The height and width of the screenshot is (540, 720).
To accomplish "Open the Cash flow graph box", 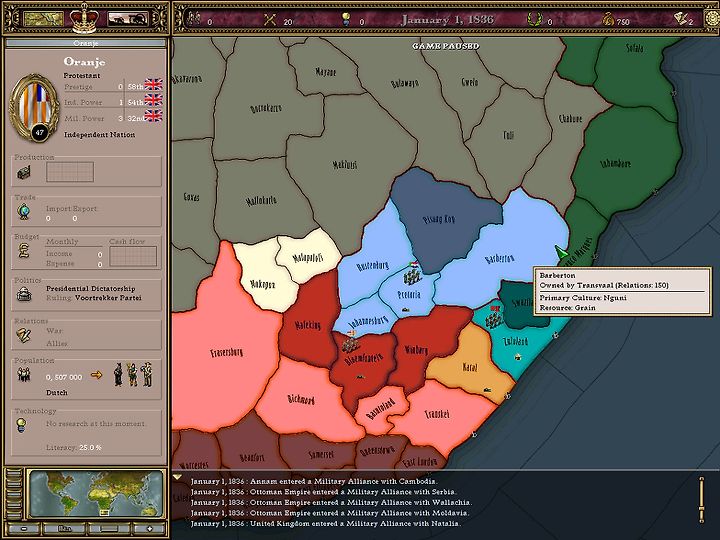I will point(133,256).
